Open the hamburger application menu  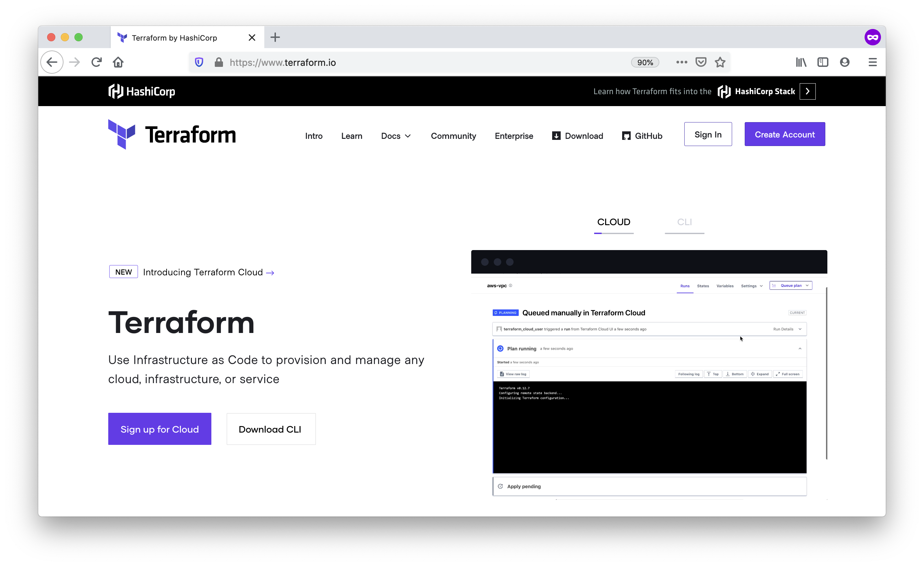[872, 62]
